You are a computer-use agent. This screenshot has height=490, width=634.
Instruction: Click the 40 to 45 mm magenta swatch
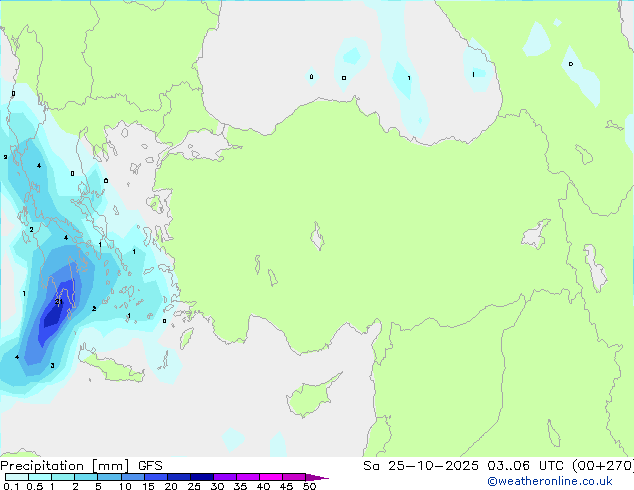tap(271, 477)
